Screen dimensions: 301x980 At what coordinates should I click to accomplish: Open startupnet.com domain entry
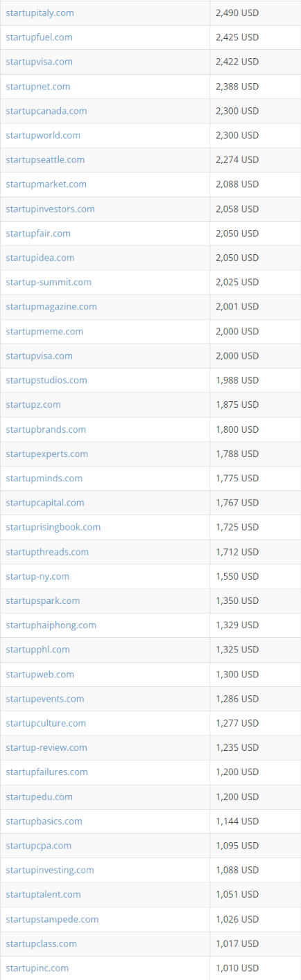37,87
